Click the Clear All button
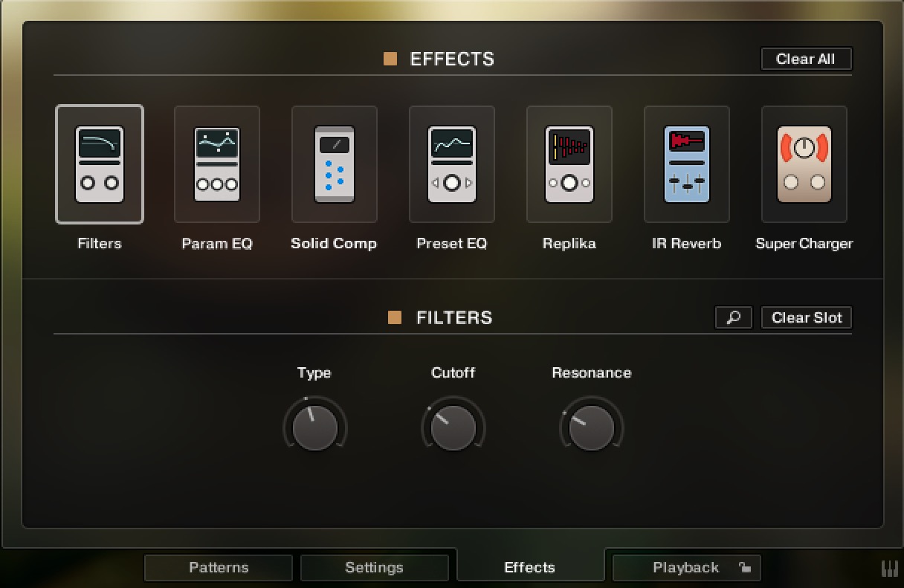This screenshot has height=588, width=904. (806, 59)
